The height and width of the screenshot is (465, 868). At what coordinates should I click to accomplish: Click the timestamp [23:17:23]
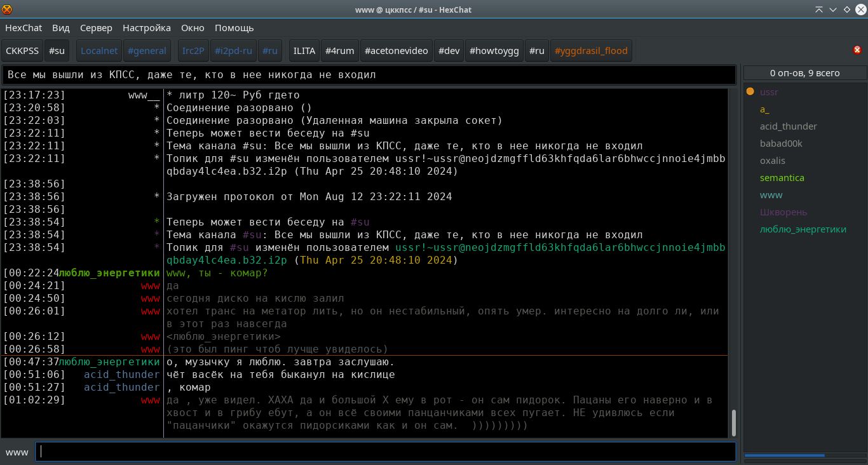click(34, 95)
